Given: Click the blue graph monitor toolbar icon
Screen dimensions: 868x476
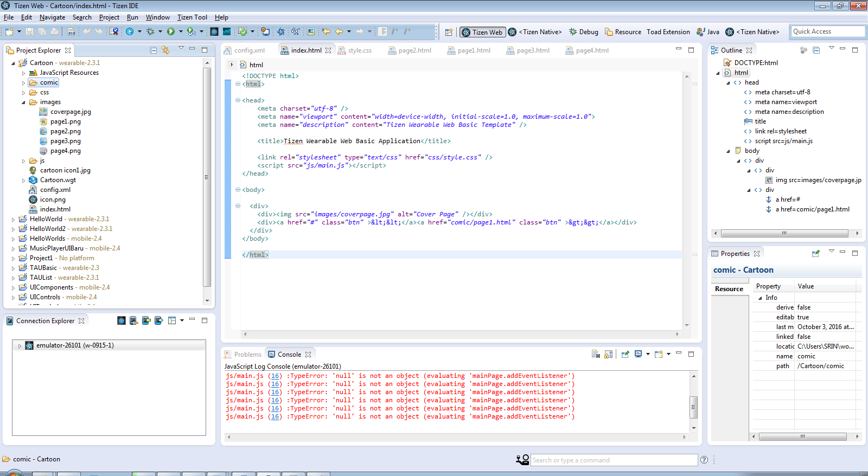Looking at the screenshot, I should point(227,31).
